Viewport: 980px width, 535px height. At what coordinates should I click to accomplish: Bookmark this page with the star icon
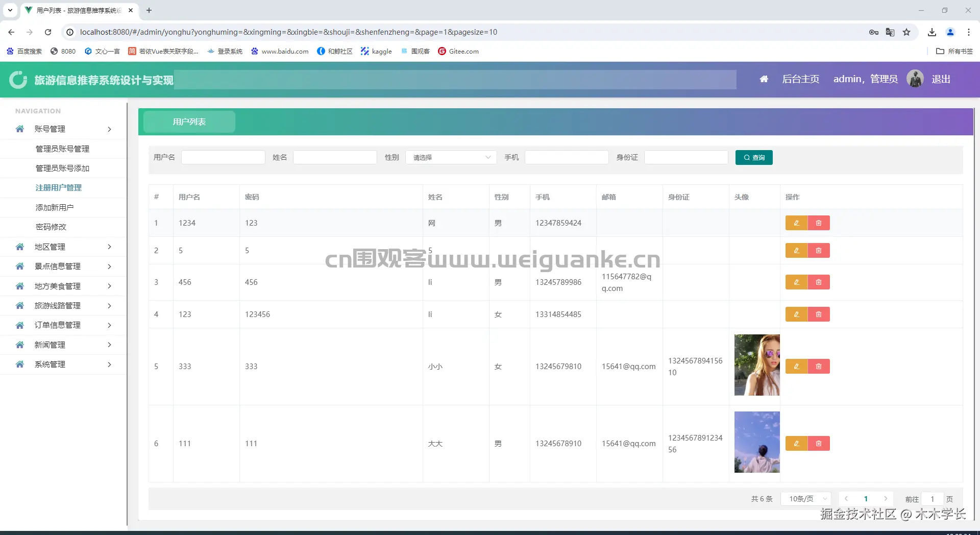coord(906,32)
